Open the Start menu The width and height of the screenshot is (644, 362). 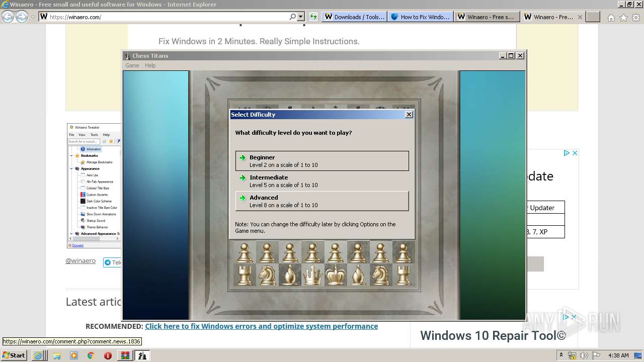[x=14, y=355]
